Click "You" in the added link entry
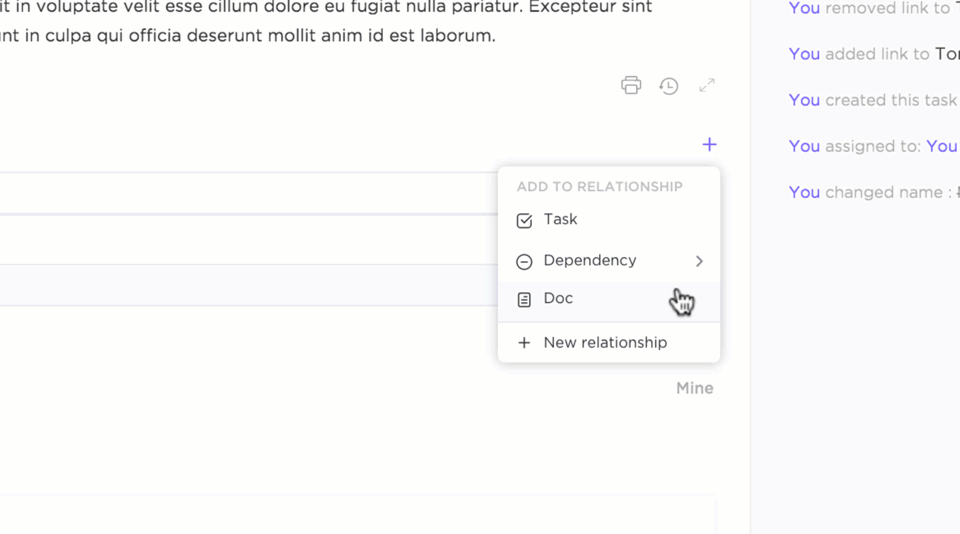Viewport: 960px width, 534px height. coord(804,54)
